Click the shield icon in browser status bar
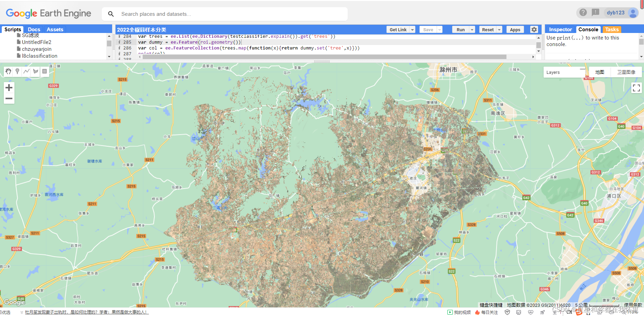 (x=507, y=312)
